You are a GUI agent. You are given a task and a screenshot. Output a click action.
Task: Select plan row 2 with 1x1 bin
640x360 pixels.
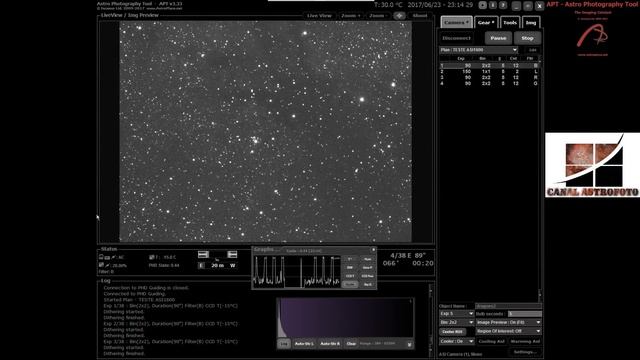point(489,71)
